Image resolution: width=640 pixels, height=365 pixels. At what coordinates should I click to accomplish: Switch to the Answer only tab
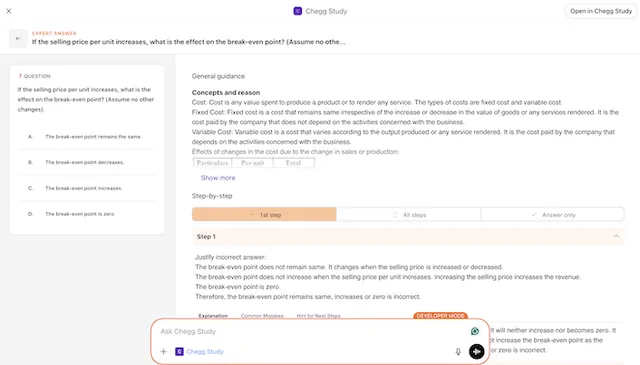click(552, 215)
